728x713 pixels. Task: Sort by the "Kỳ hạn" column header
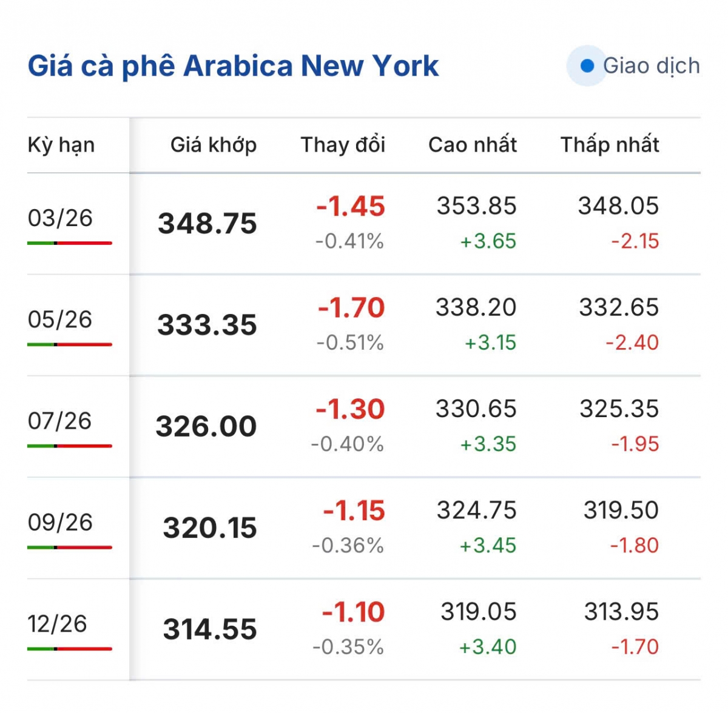61,145
